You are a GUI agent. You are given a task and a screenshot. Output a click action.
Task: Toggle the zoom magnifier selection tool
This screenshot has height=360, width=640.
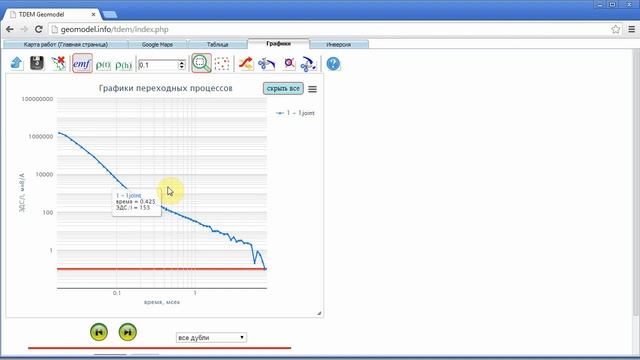tap(201, 64)
